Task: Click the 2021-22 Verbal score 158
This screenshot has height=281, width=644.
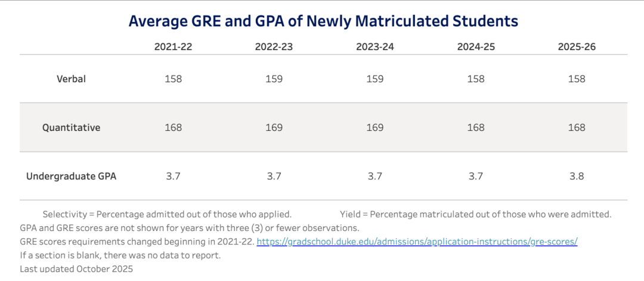Action: (x=173, y=79)
